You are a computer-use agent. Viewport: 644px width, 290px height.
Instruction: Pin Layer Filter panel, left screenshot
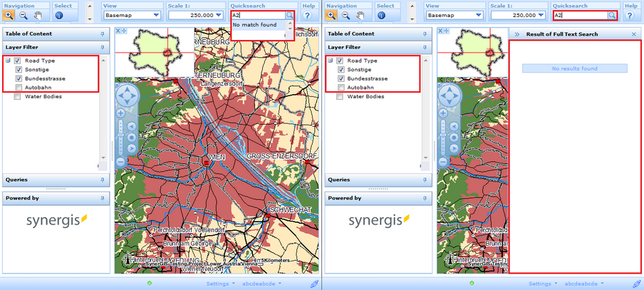click(103, 48)
